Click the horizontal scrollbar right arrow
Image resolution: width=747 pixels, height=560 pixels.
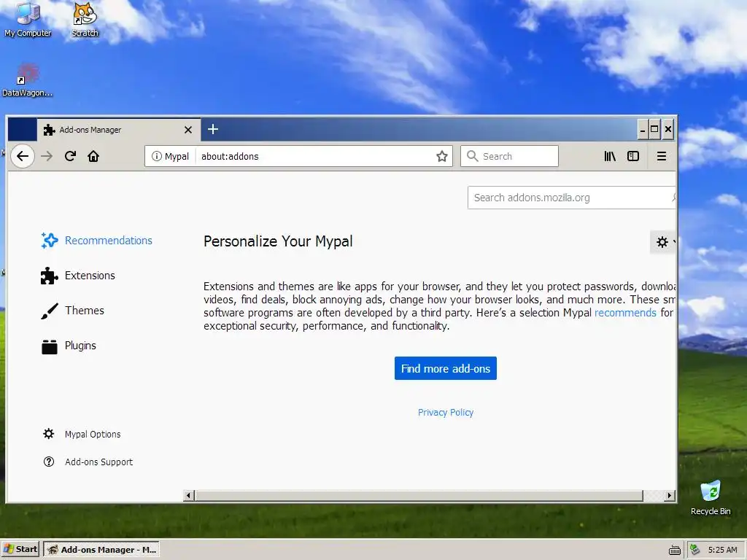(x=670, y=496)
